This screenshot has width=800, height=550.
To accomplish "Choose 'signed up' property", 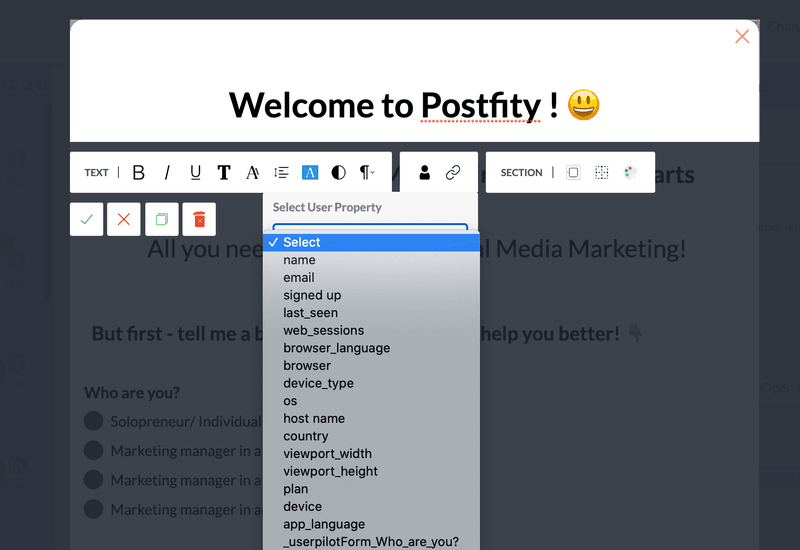I will pyautogui.click(x=371, y=295).
